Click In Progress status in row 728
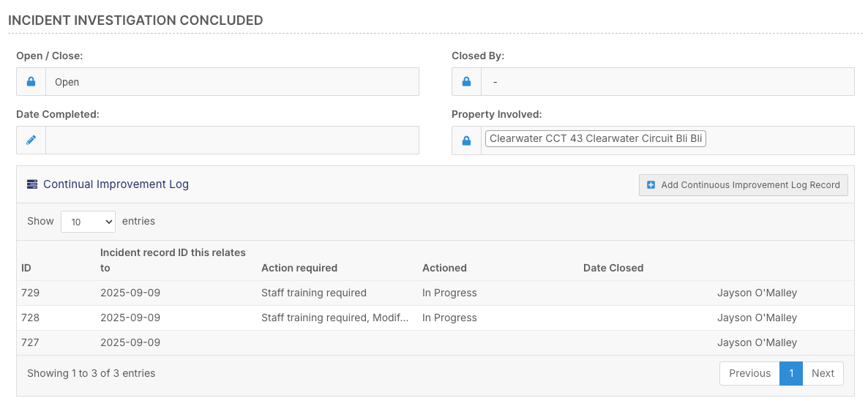This screenshot has height=420, width=868. click(449, 318)
